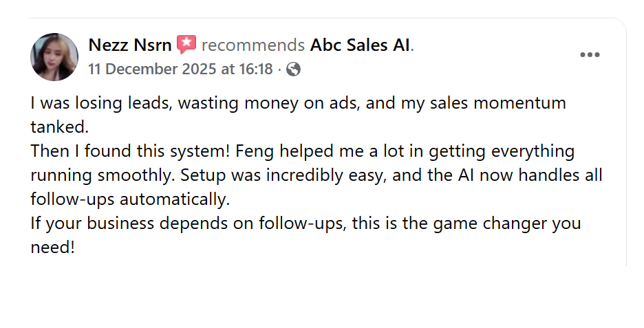Click the phrase "I was losing leads"
644x328 pixels.
tap(84, 103)
